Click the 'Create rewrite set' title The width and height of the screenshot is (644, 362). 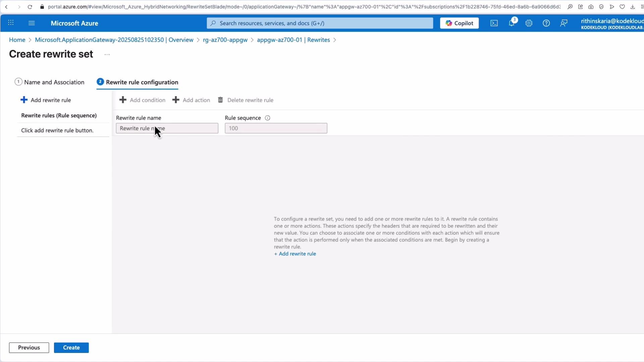[x=51, y=54]
